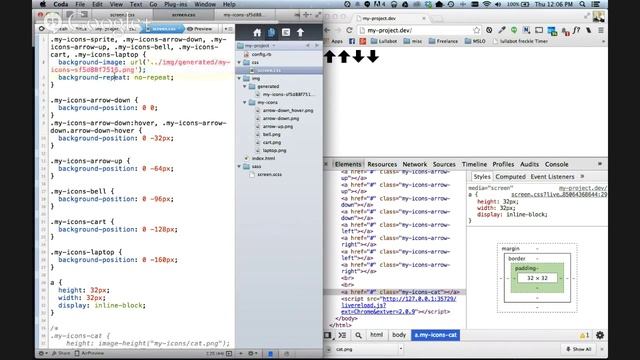Switch to the Network tab in DevTools
This screenshot has width=640, height=360.
point(414,164)
